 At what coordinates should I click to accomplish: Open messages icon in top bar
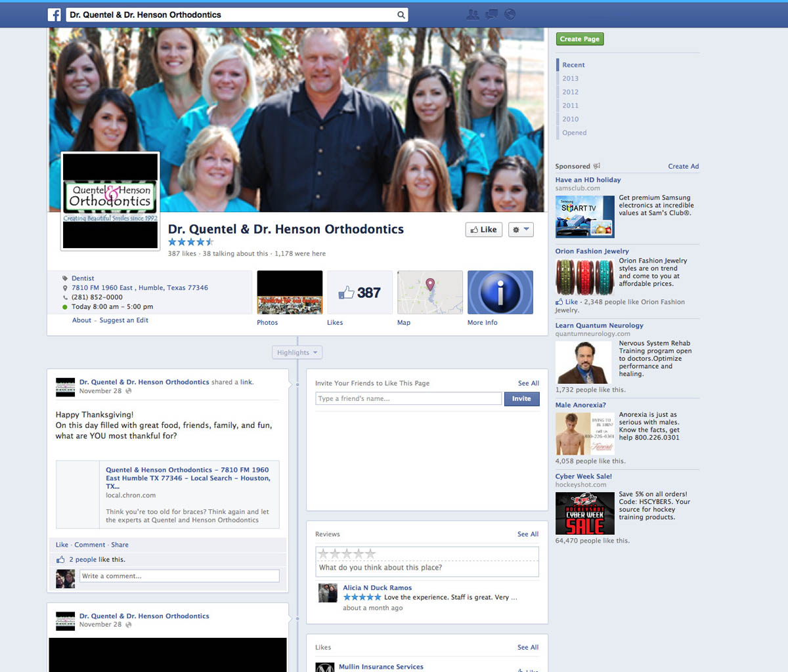[491, 14]
